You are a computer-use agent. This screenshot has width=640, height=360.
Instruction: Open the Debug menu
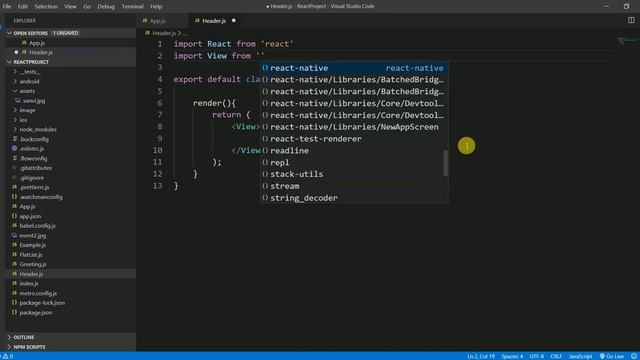click(x=106, y=7)
